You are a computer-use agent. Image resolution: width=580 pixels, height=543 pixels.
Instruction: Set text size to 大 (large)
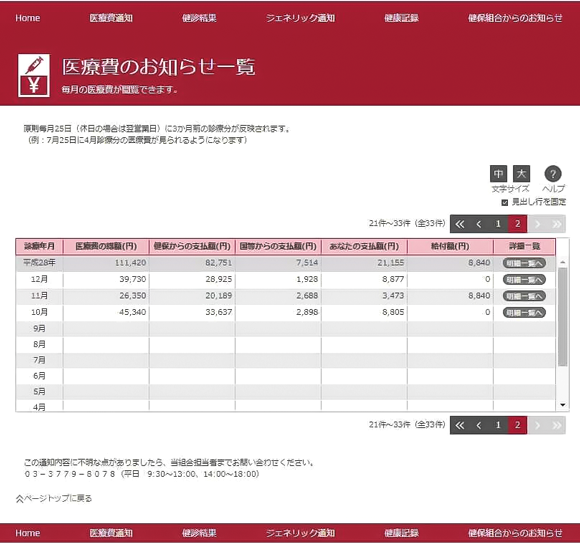pos(521,173)
